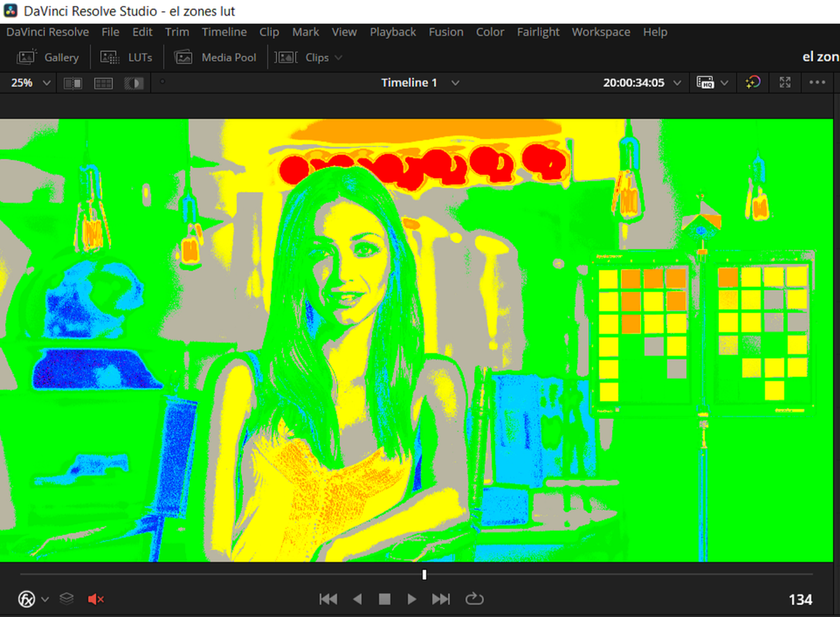Open the Playback menu
The width and height of the screenshot is (840, 617).
click(393, 32)
